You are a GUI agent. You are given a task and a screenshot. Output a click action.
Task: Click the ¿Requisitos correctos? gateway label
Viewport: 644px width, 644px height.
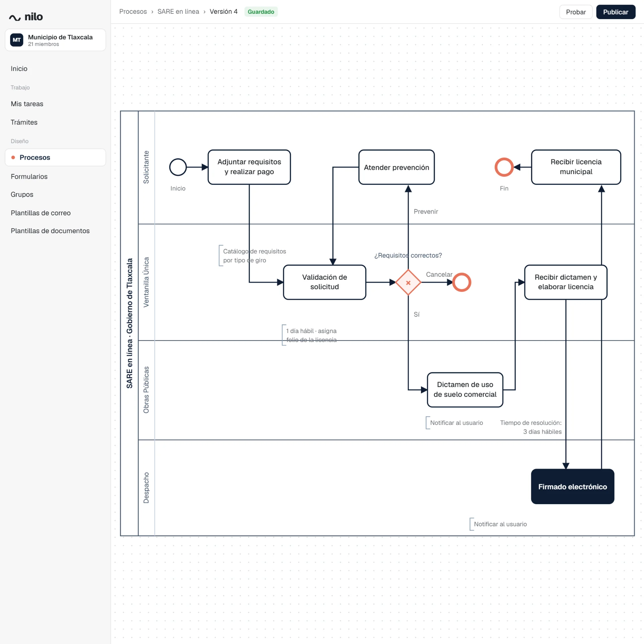(408, 255)
